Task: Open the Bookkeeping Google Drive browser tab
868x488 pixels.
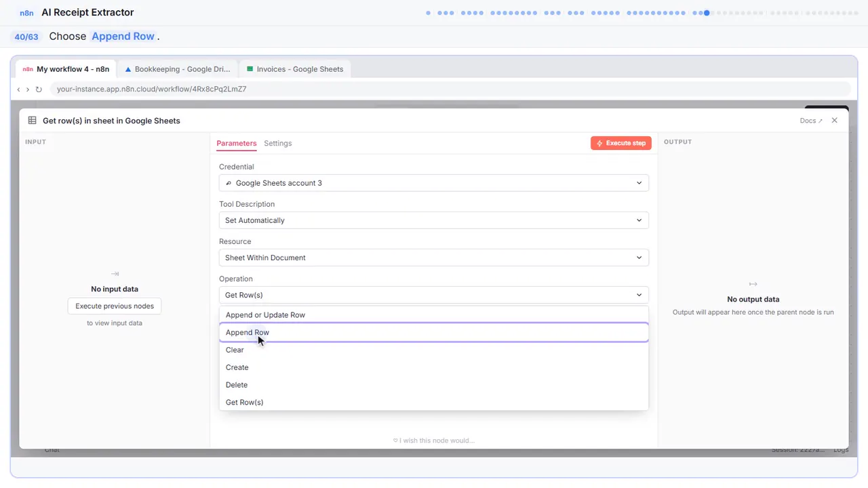Action: (178, 69)
